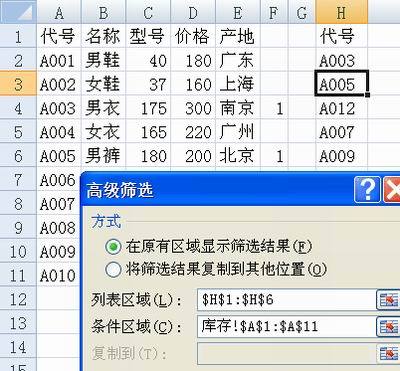Select row 6 header
Image resolution: width=400 pixels, height=371 pixels.
point(18,155)
